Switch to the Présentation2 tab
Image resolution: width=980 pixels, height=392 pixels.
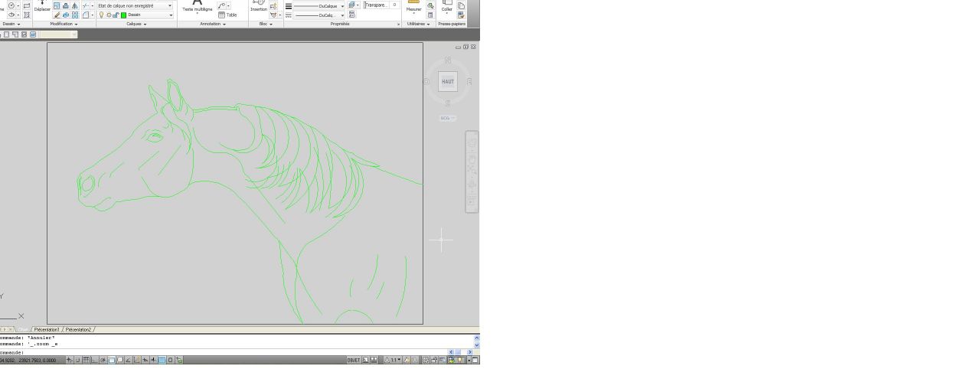coord(78,329)
